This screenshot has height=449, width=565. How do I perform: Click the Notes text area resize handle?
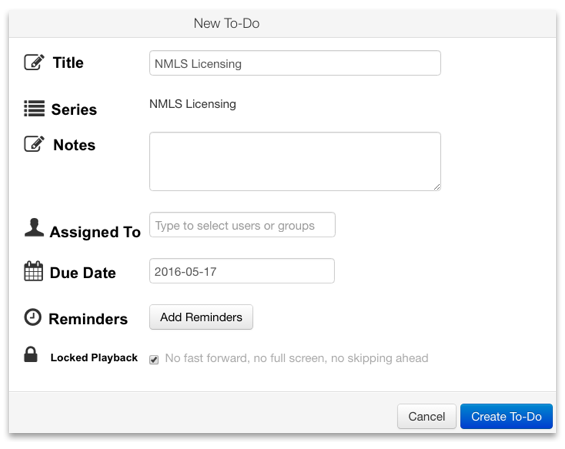click(x=437, y=187)
